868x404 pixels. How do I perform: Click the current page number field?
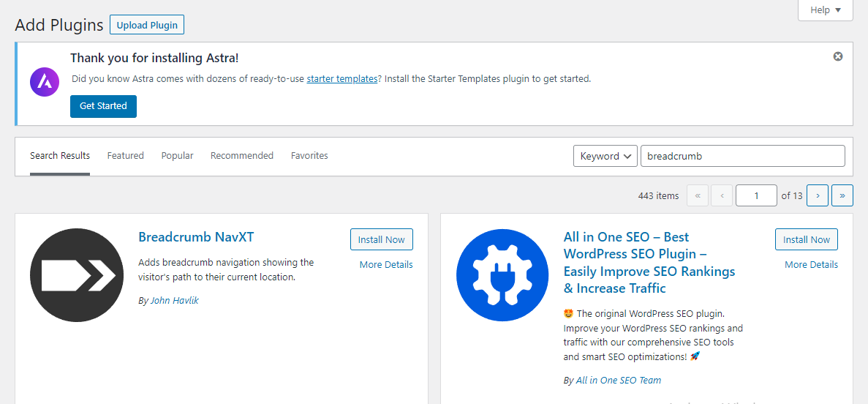click(x=756, y=195)
